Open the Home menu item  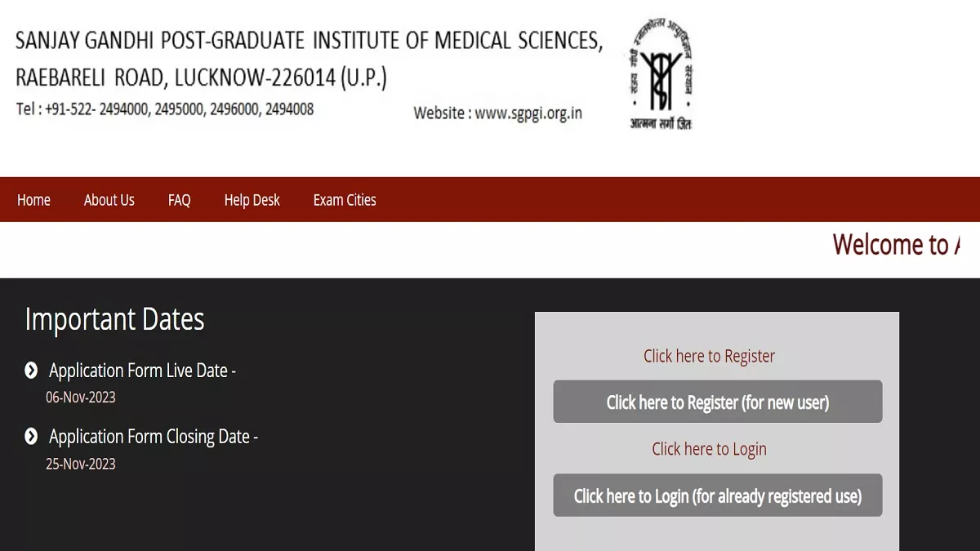tap(33, 200)
